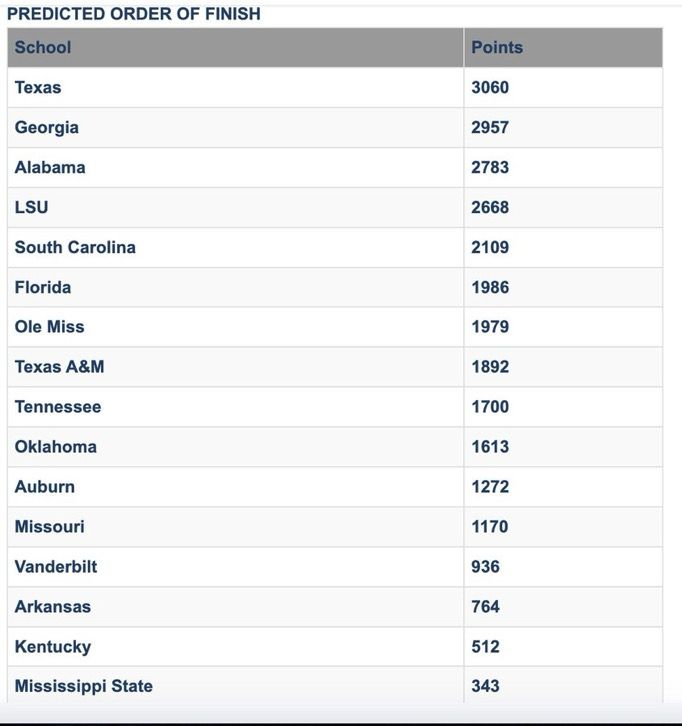Click the Auburn entry
The image size is (682, 726).
point(44,487)
